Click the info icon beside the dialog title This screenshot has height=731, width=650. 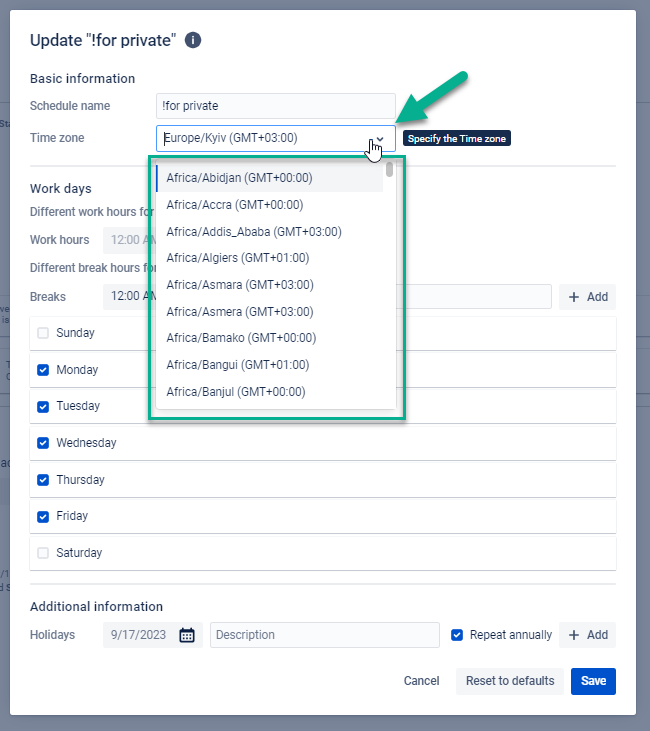(194, 40)
